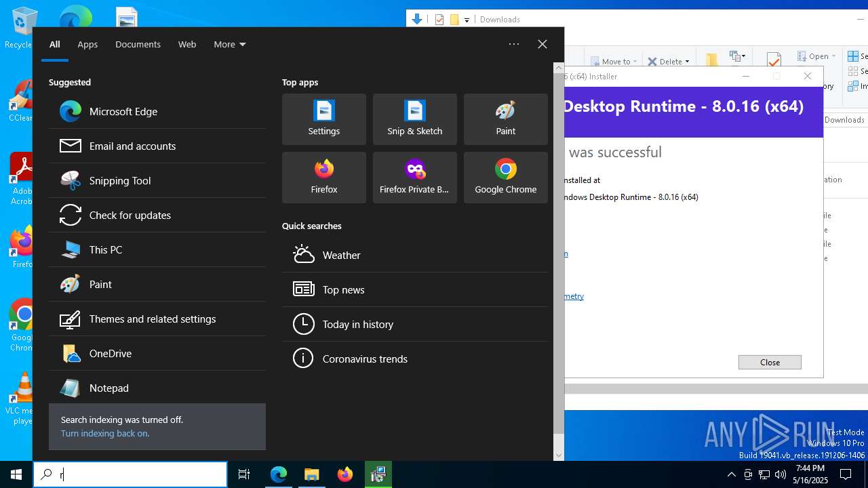Switch to the Documents search tab
This screenshot has height=488, width=868.
click(138, 44)
